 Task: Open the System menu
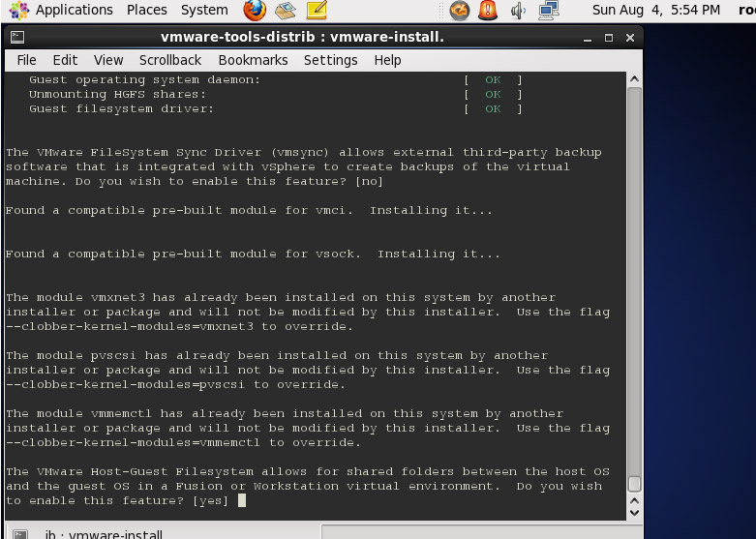coord(204,10)
